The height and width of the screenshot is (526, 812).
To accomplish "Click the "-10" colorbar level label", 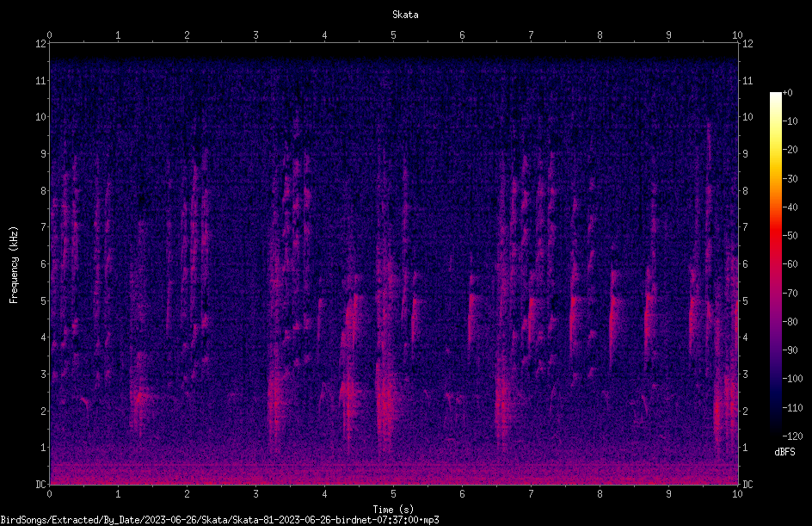I will click(790, 121).
